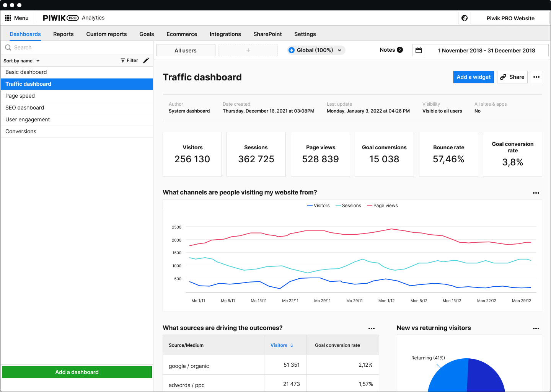Toggle Sessions series in chart legend
551x392 pixels.
click(348, 206)
